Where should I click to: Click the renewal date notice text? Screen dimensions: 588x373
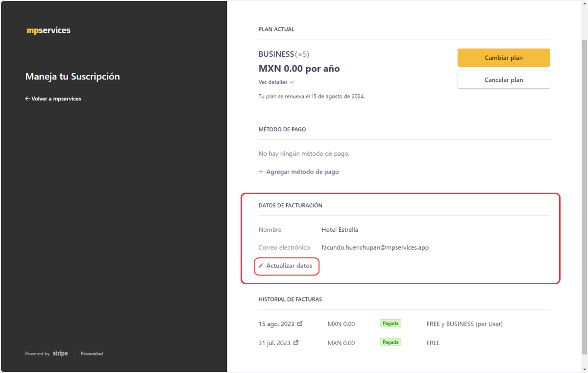point(312,97)
